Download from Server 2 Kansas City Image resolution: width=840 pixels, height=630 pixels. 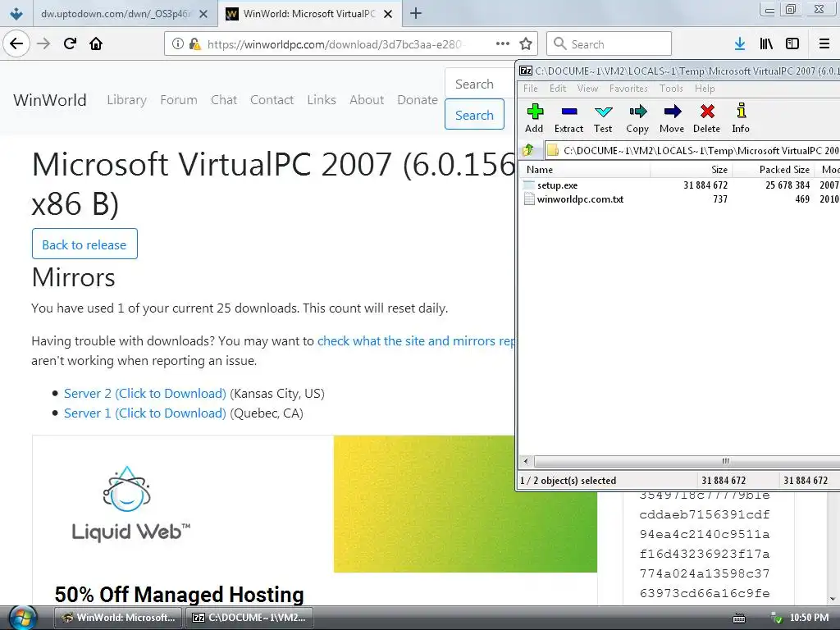(144, 393)
